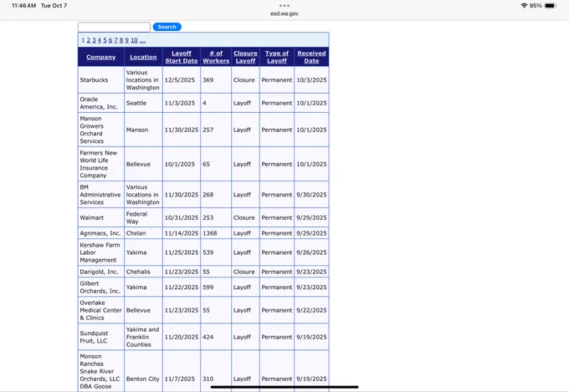The height and width of the screenshot is (392, 569).
Task: Click the 9/26/2025 received date
Action: click(311, 252)
